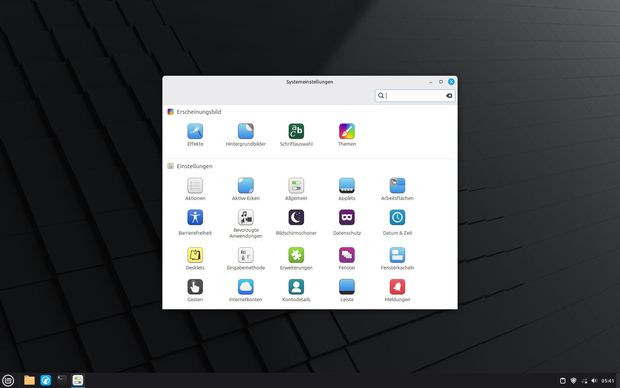The image size is (620, 388).
Task: Open Datum & Zeit settings
Action: click(397, 223)
